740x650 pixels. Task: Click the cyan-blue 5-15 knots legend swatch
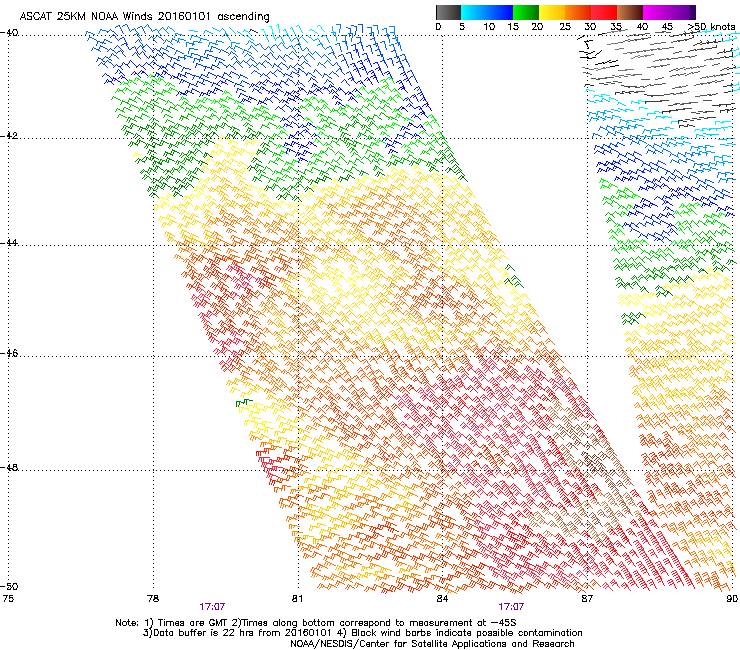(487, 12)
